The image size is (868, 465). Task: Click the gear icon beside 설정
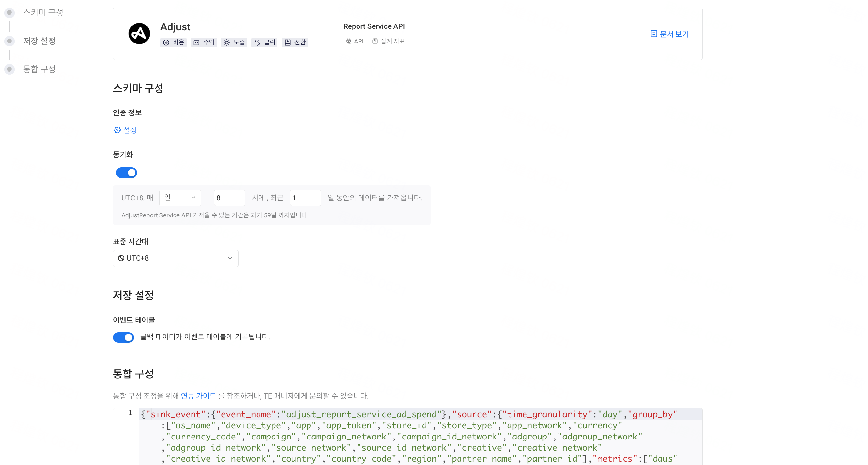(117, 130)
